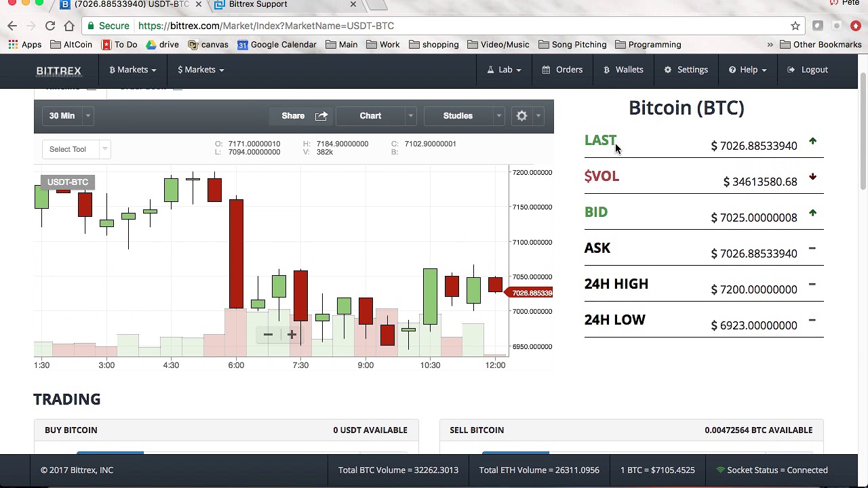Viewport: 868px width, 488px height.
Task: Open the To Do bookmark
Action: point(119,45)
